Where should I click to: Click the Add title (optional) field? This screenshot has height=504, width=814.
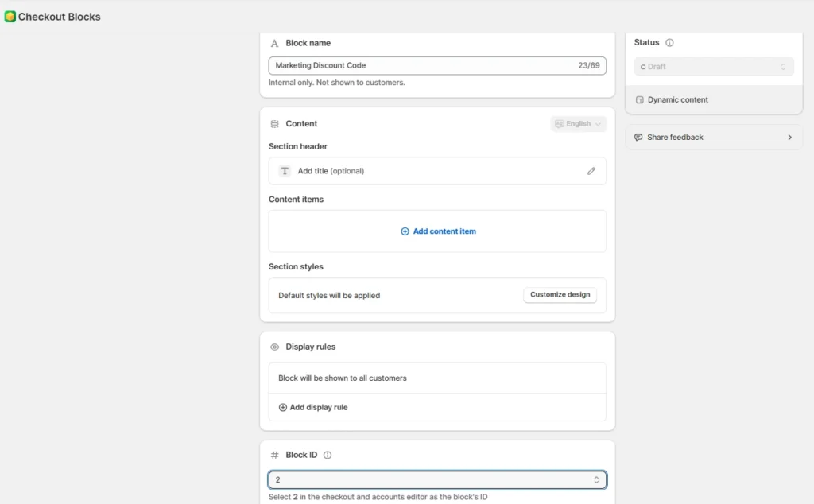pos(331,171)
